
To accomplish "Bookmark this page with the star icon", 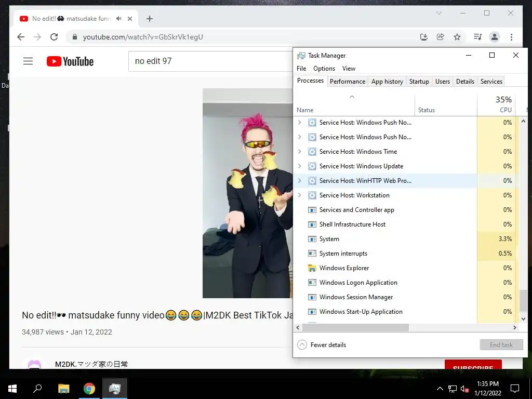I will pos(457,37).
